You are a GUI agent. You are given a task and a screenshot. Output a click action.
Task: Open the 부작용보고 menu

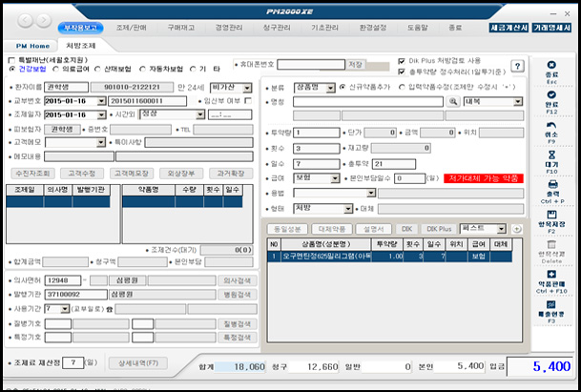click(80, 28)
